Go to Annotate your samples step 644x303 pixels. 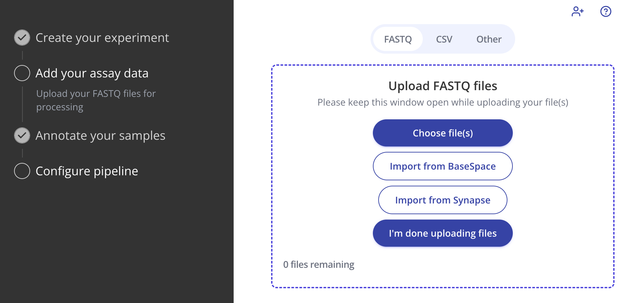[x=100, y=136]
